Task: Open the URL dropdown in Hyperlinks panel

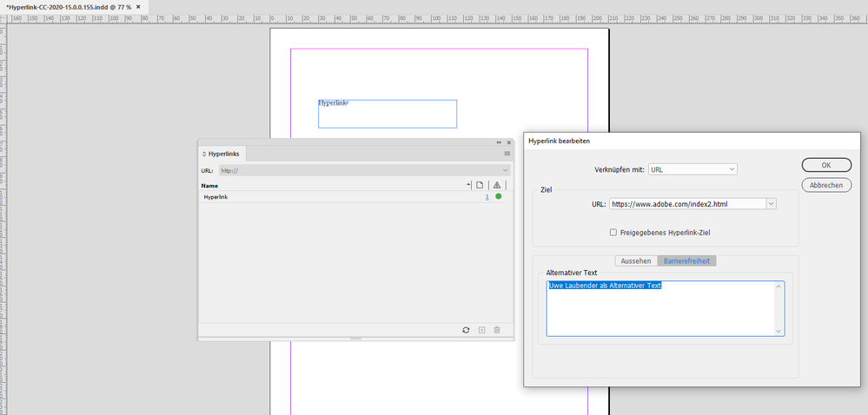Action: [506, 170]
